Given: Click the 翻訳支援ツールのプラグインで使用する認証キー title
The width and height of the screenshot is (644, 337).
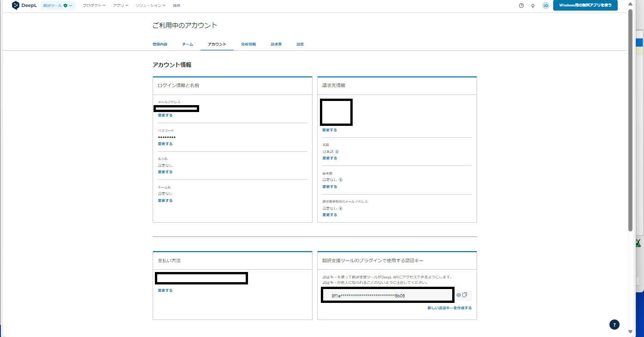Looking at the screenshot, I should 373,261.
